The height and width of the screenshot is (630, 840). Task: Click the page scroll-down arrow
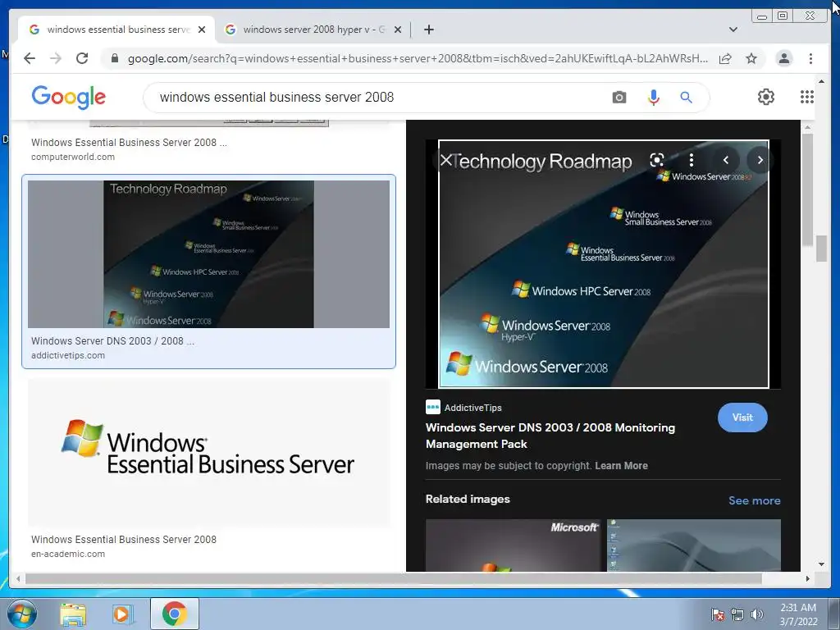[x=821, y=564]
